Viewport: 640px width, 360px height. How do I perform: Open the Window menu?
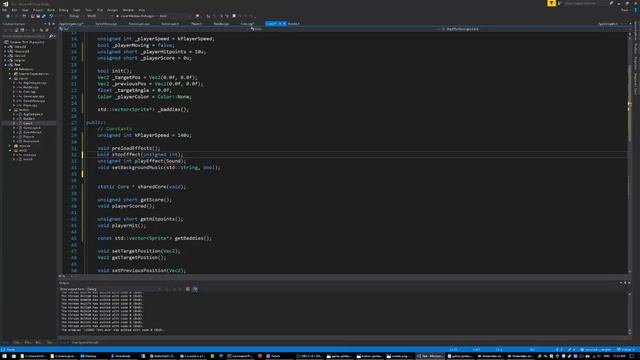(128, 10)
